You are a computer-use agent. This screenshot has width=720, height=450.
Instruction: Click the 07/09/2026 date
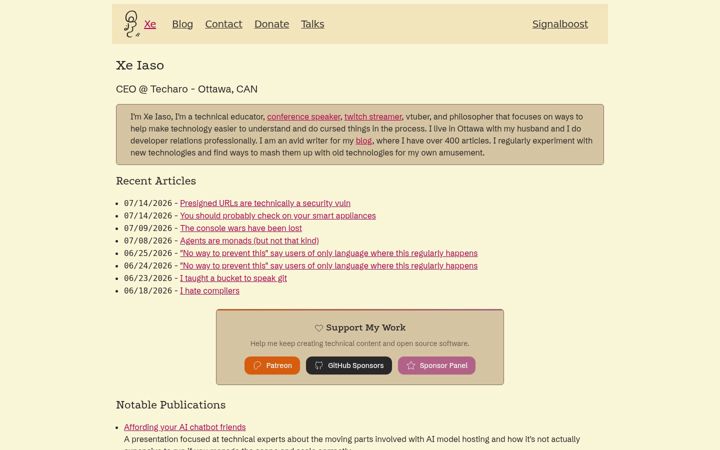tap(148, 228)
